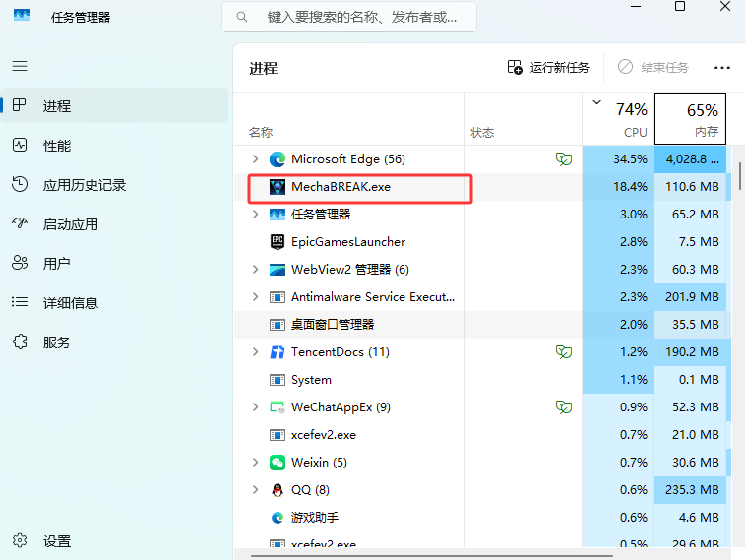Expand the Microsoft Edge process group
This screenshot has height=560, width=745.
tap(256, 159)
